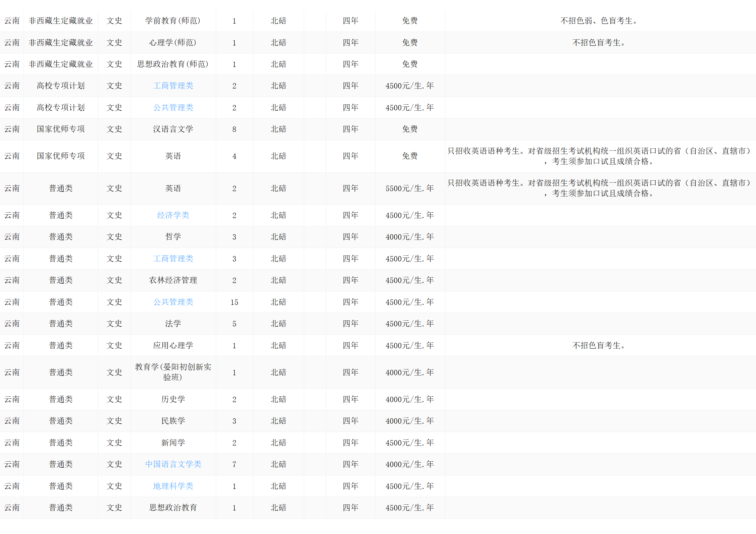756x534 pixels.
Task: Open 工商管理类 link in 普通类 row
Action: (173, 259)
